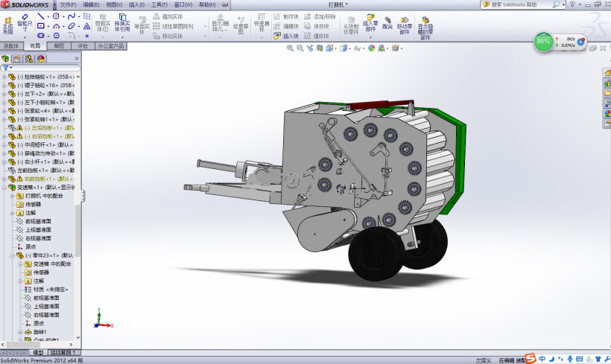
Task: Click Edit Appearance color ball icon
Action: point(371,48)
